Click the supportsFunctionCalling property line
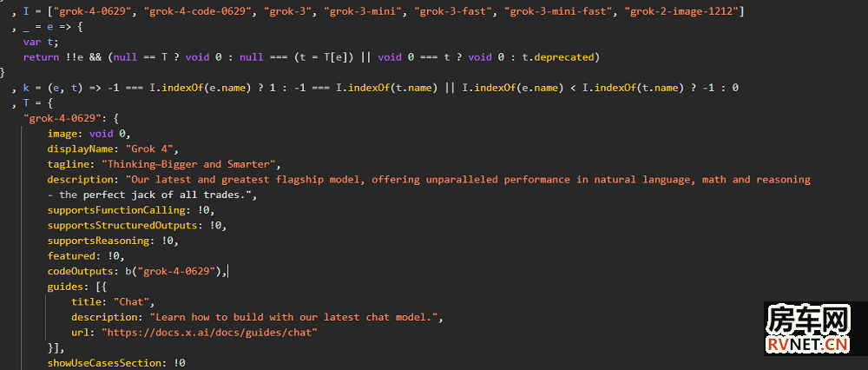Image resolution: width=868 pixels, height=370 pixels. (130, 209)
